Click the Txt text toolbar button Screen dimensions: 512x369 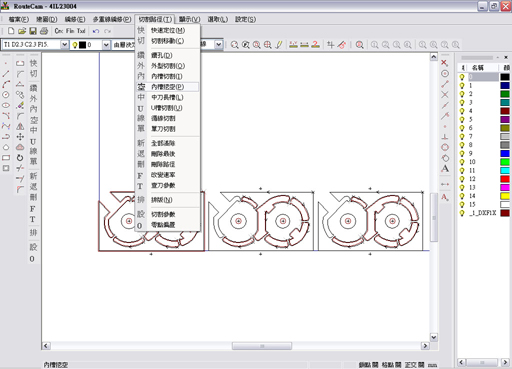click(x=81, y=31)
